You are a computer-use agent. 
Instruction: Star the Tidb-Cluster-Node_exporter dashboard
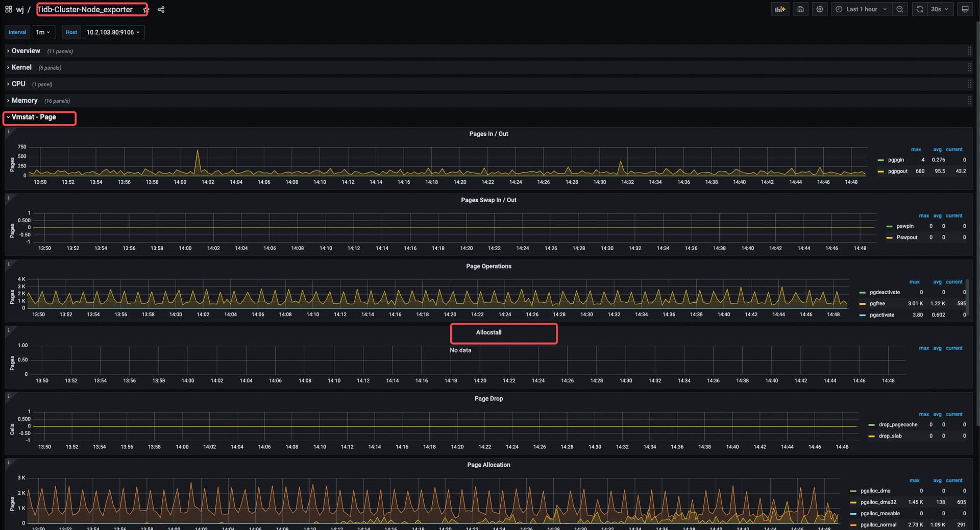(x=145, y=10)
